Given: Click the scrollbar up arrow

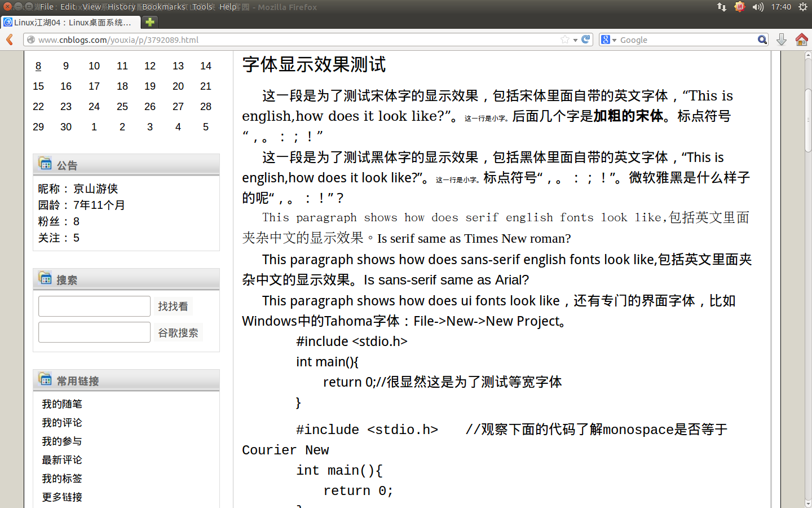Looking at the screenshot, I should (x=808, y=55).
